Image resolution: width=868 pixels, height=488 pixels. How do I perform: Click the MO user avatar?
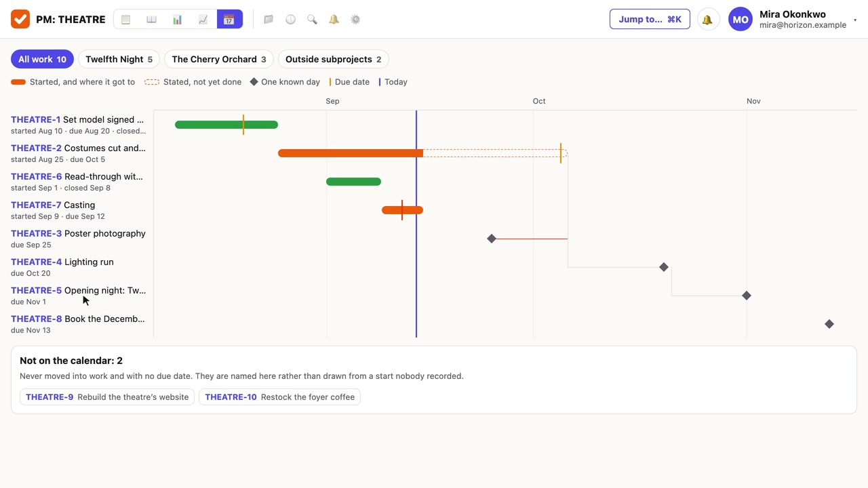pyautogui.click(x=741, y=20)
